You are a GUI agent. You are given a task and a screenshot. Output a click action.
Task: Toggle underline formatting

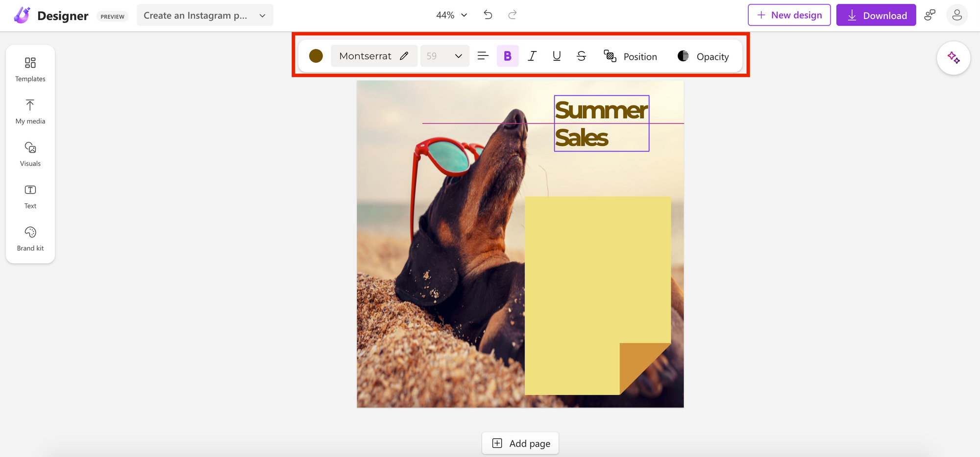(557, 56)
